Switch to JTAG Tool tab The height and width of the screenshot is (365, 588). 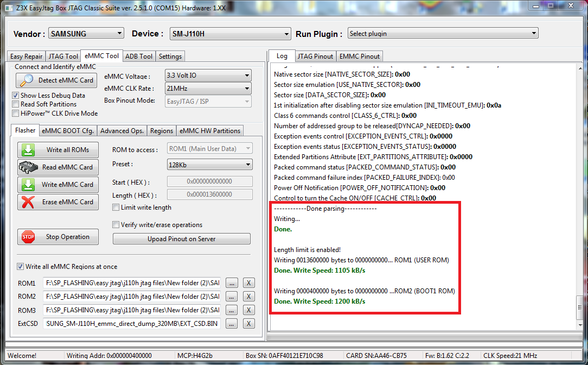63,56
